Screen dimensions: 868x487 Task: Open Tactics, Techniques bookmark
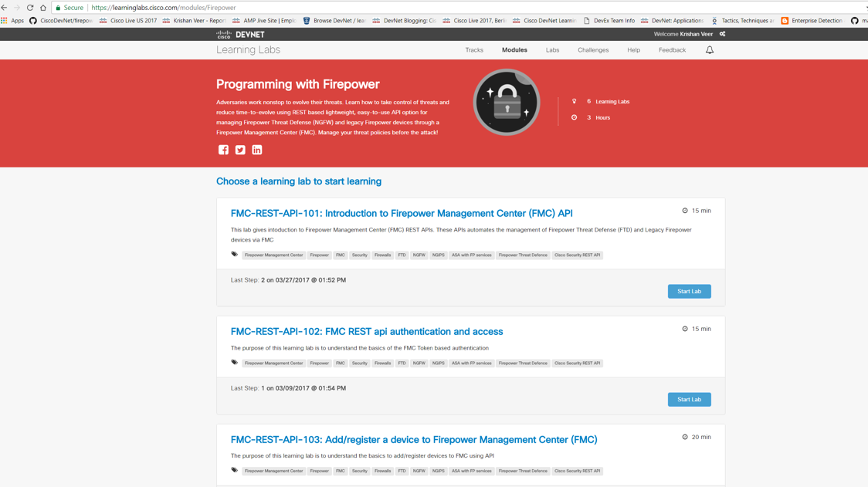pos(742,21)
